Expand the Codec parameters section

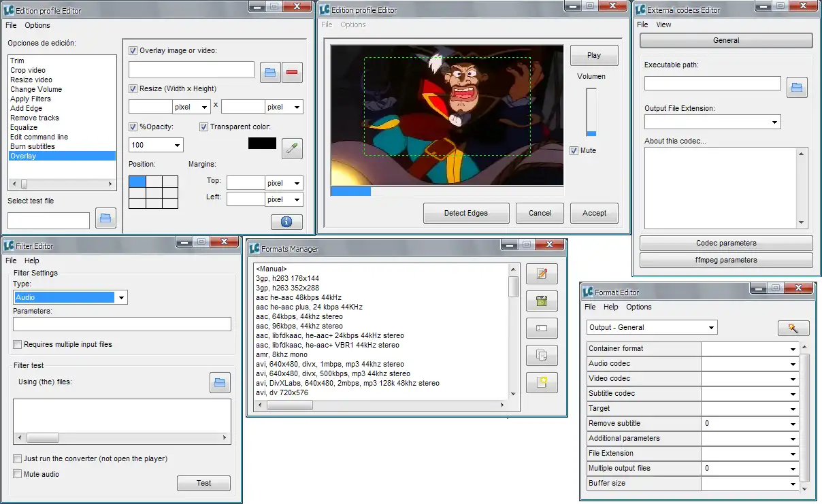pyautogui.click(x=726, y=243)
